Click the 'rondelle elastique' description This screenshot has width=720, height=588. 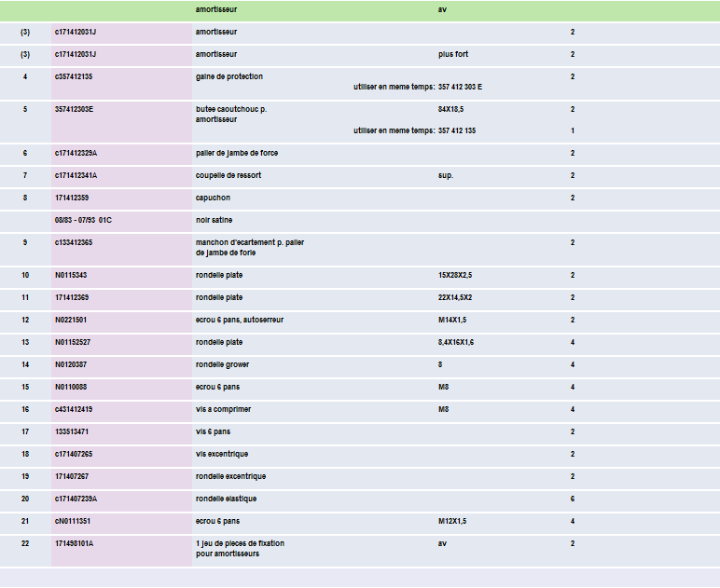pos(226,499)
